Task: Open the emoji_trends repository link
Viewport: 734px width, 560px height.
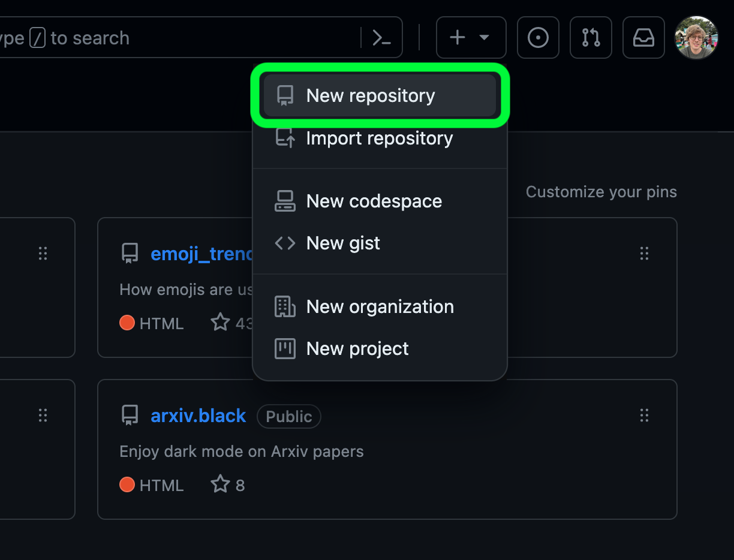Action: pyautogui.click(x=201, y=254)
